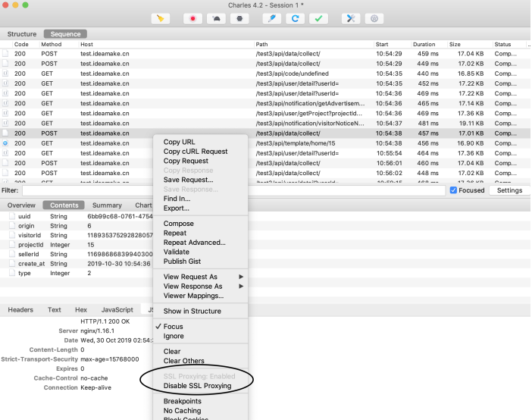Screen dimensions: 532x420
Task: Toggle throttling turtle icon
Action: (216, 19)
